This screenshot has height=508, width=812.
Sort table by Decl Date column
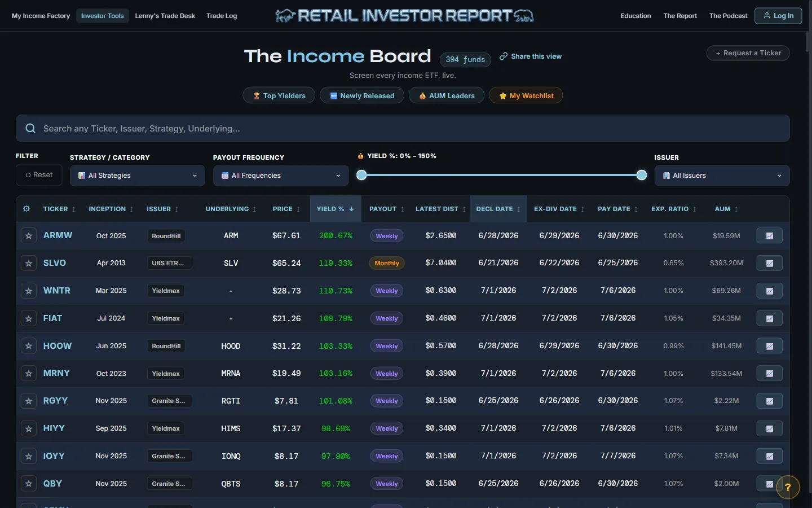pos(498,209)
